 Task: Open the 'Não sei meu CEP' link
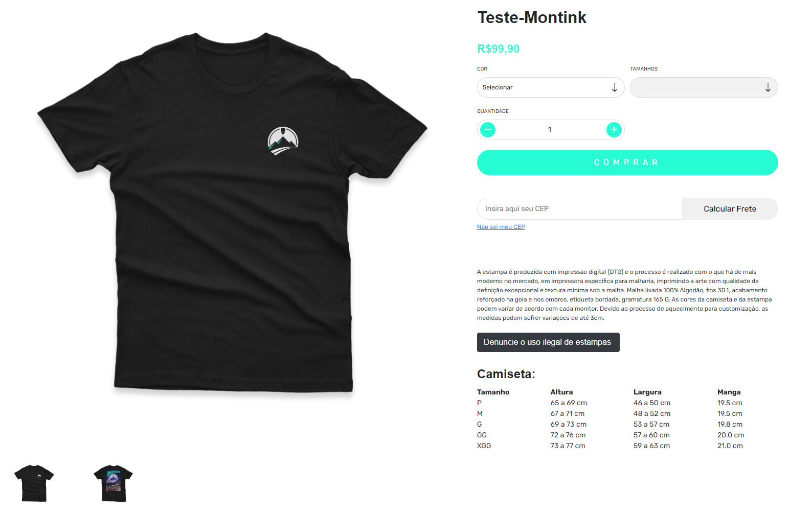click(501, 227)
